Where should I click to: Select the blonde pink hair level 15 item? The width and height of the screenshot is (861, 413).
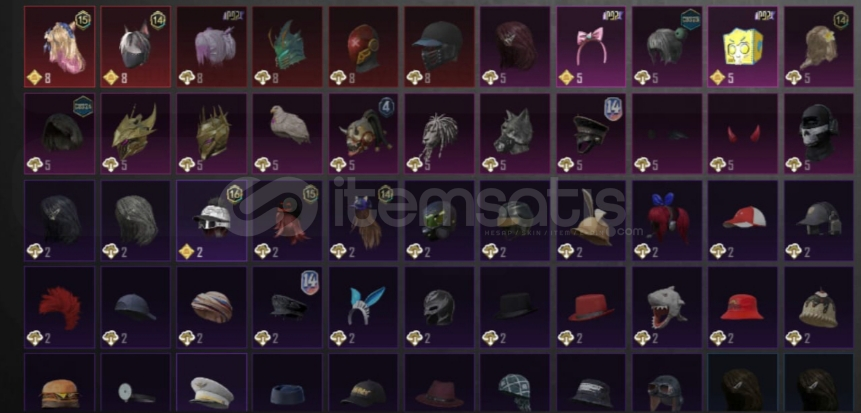(59, 47)
